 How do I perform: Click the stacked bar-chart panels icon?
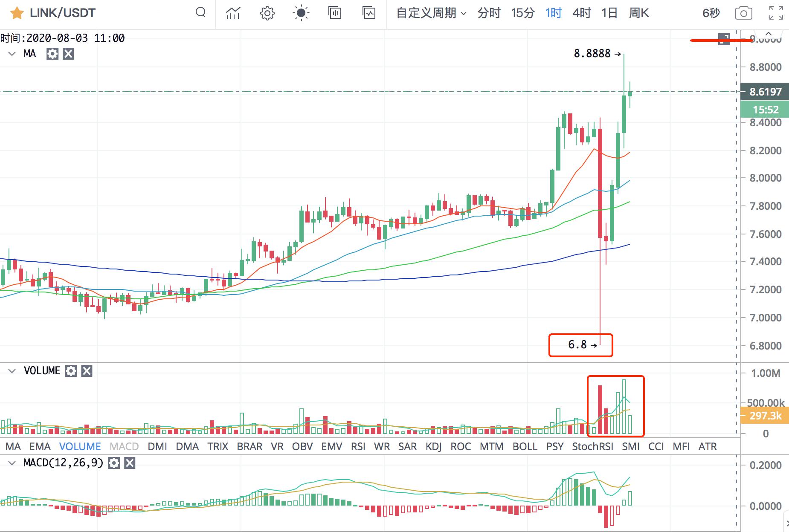[x=335, y=13]
